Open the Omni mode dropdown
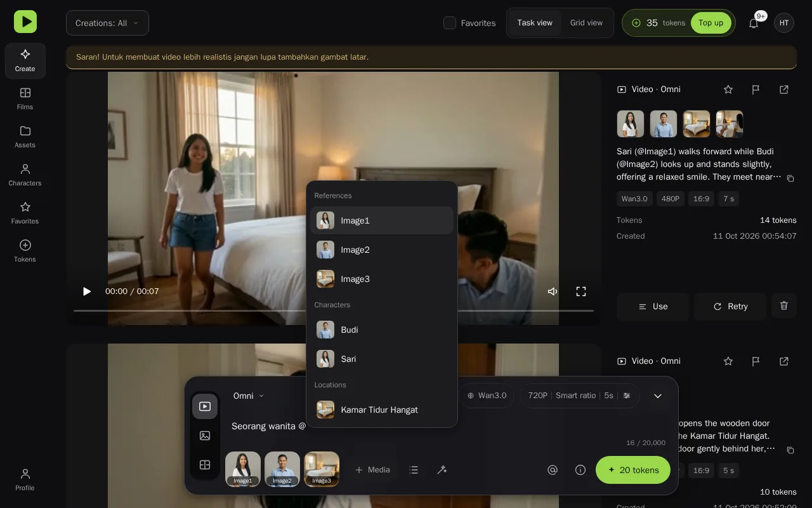The width and height of the screenshot is (812, 508). click(249, 396)
